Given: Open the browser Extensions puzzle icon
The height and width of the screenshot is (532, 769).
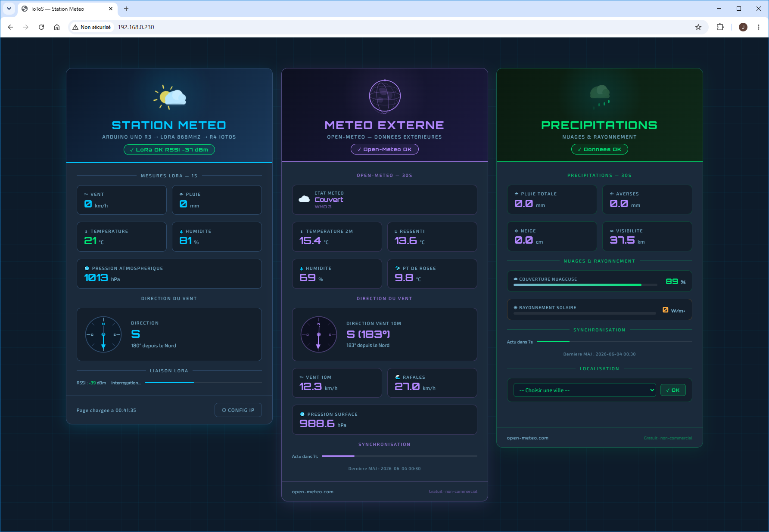Looking at the screenshot, I should click(720, 27).
